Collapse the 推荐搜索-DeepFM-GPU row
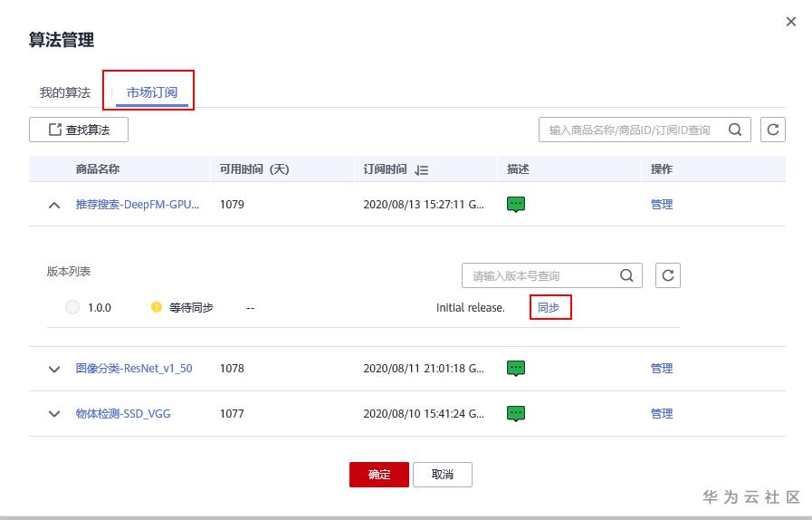The width and height of the screenshot is (812, 520). point(54,206)
